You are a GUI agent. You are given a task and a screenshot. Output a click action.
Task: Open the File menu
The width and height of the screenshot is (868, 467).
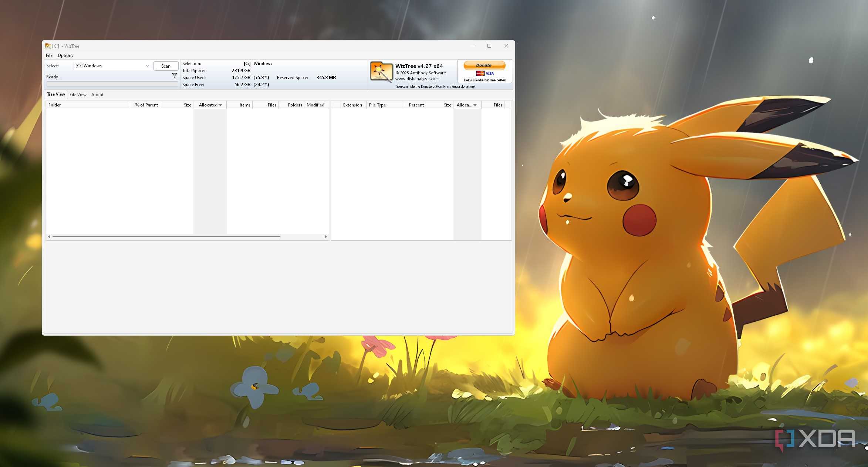pyautogui.click(x=49, y=55)
